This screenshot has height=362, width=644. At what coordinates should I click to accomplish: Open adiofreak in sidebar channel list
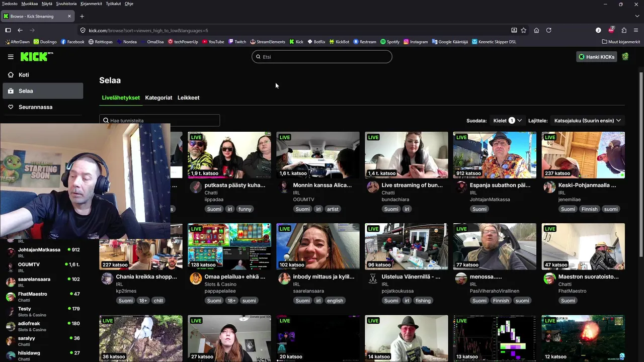pos(43,326)
